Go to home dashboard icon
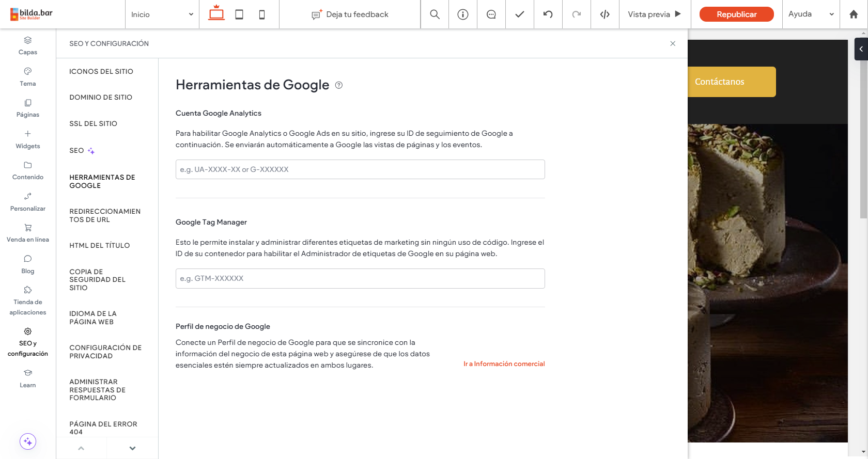This screenshot has height=459, width=868. click(x=854, y=14)
